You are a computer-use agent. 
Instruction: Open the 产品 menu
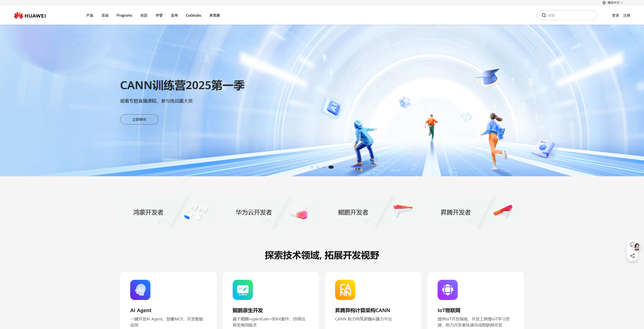click(90, 15)
